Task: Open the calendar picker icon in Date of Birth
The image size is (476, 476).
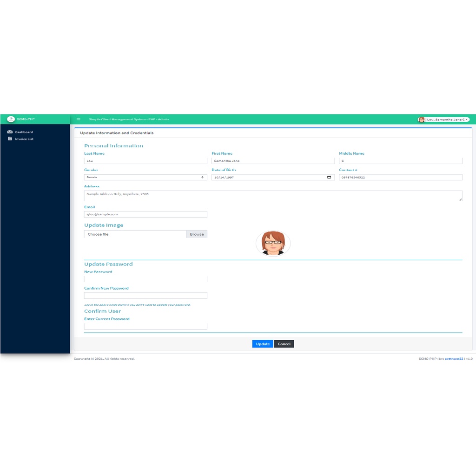Action: pos(329,177)
